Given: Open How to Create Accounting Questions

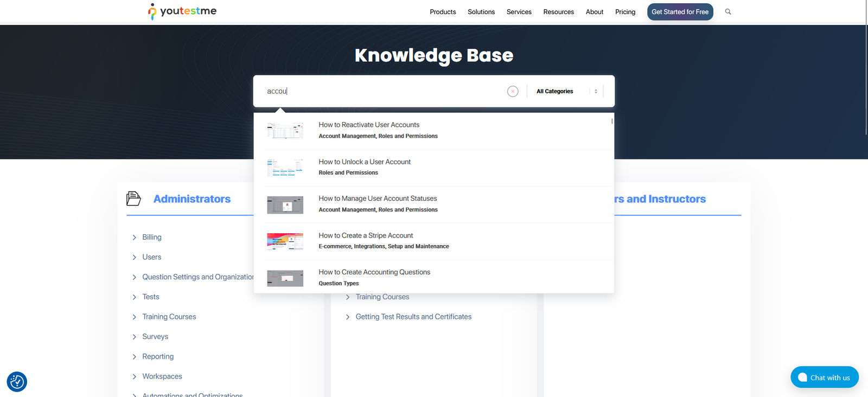Looking at the screenshot, I should (374, 272).
